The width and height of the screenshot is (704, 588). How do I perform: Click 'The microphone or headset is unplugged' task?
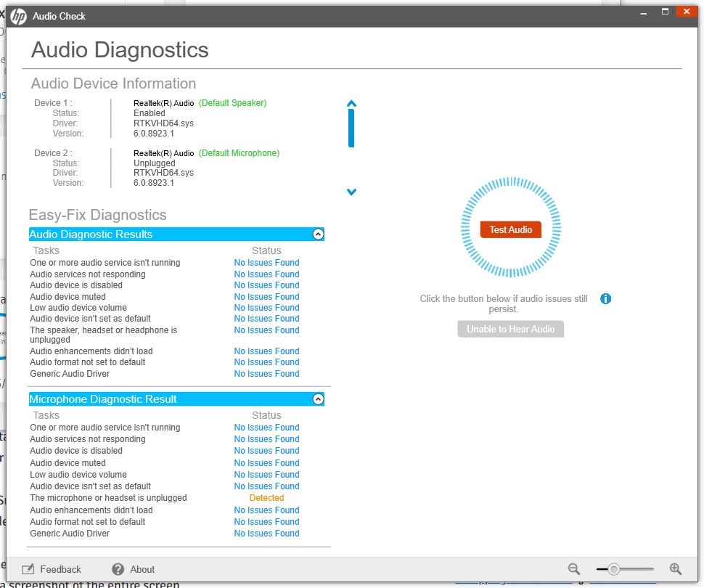tap(108, 498)
